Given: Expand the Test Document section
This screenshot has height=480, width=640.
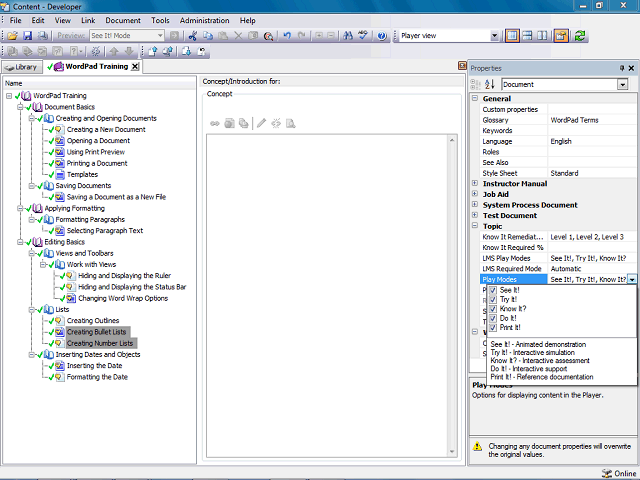Looking at the screenshot, I should point(475,215).
